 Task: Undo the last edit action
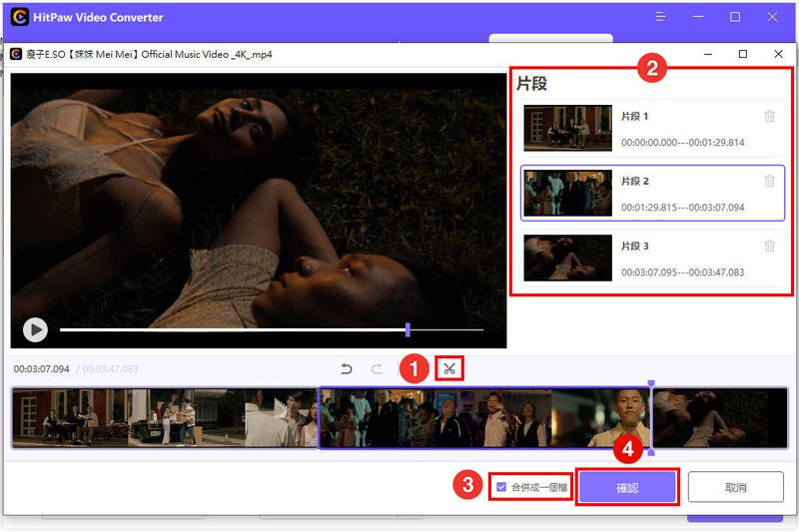347,368
